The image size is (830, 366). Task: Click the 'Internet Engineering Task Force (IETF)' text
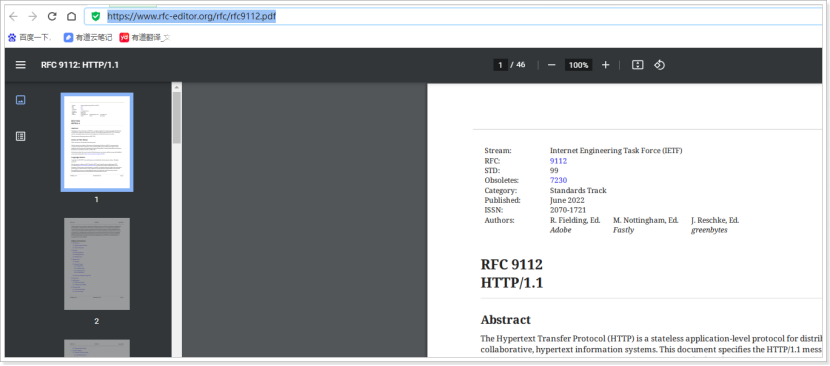coord(616,150)
